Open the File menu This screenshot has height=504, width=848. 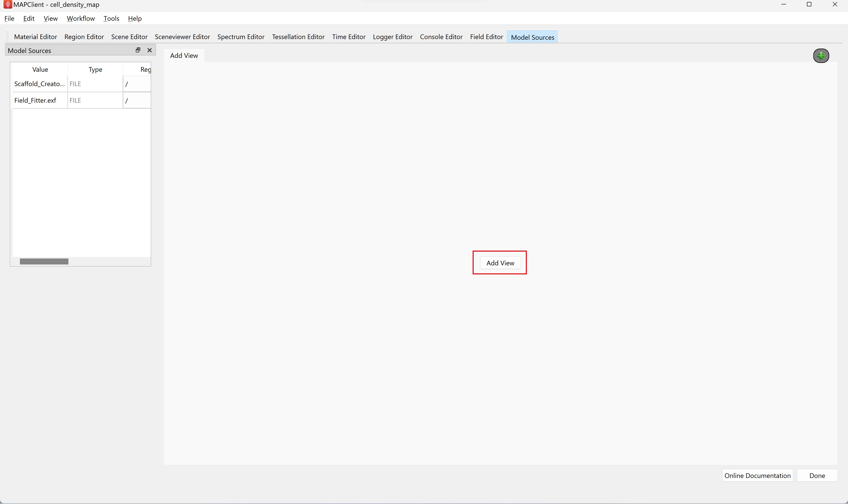(x=9, y=18)
